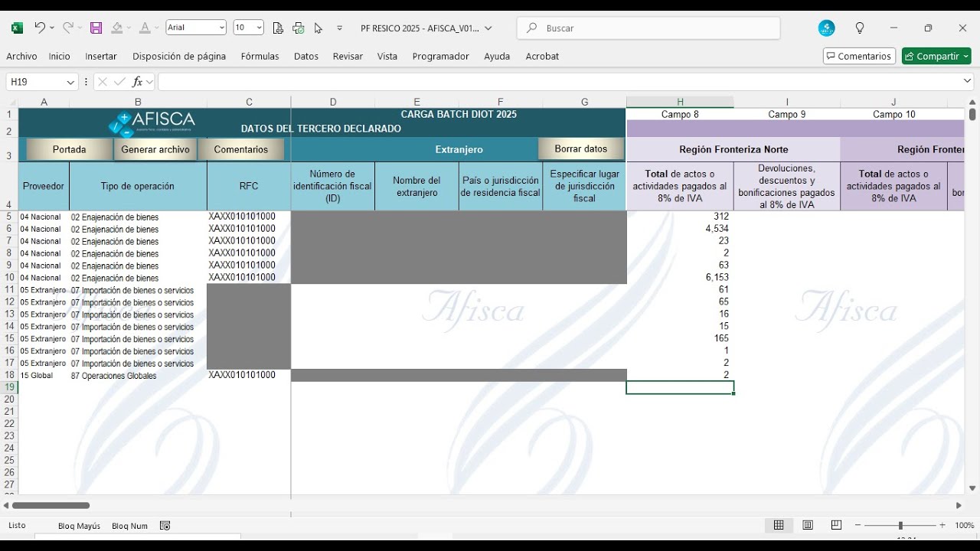This screenshot has height=551, width=980.
Task: Click the zoom out minus icon
Action: (x=858, y=525)
